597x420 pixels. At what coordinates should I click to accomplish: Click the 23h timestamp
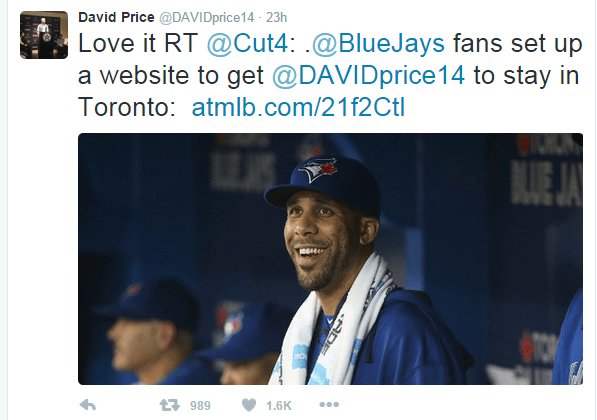pyautogui.click(x=276, y=18)
